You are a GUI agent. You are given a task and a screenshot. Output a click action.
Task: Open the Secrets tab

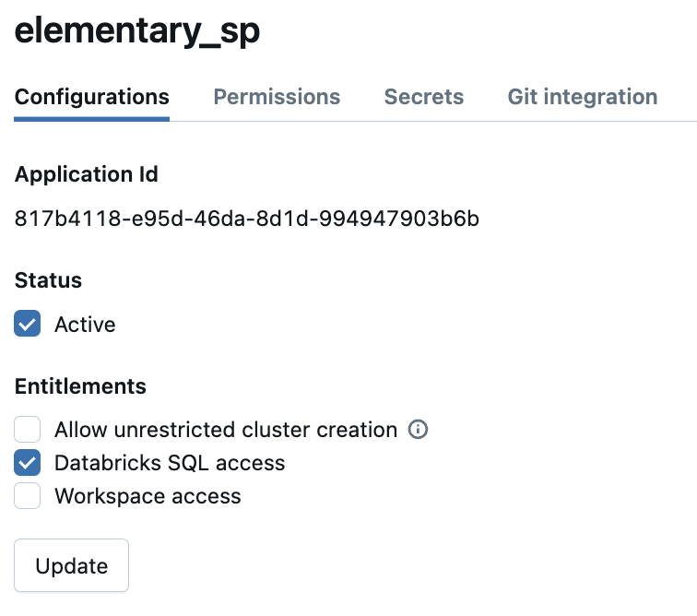pyautogui.click(x=423, y=97)
